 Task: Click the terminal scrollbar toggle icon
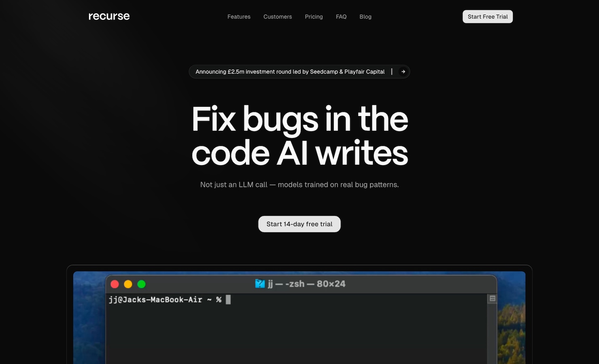[x=493, y=298]
